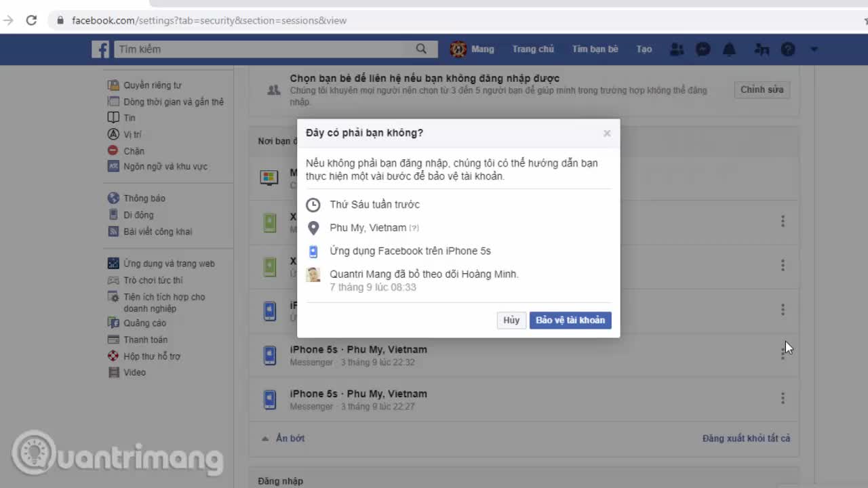
Task: Click the Quảng cáo icon
Action: (x=113, y=323)
